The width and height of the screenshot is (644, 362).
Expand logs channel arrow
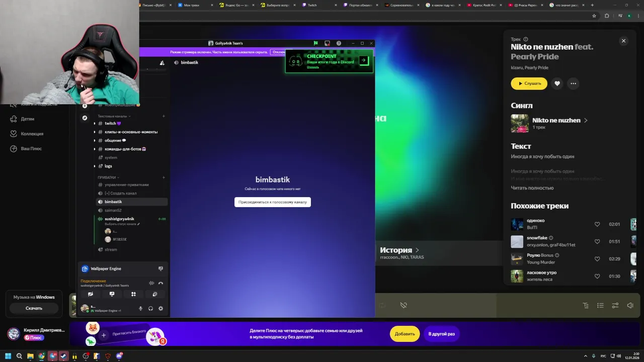point(95,166)
